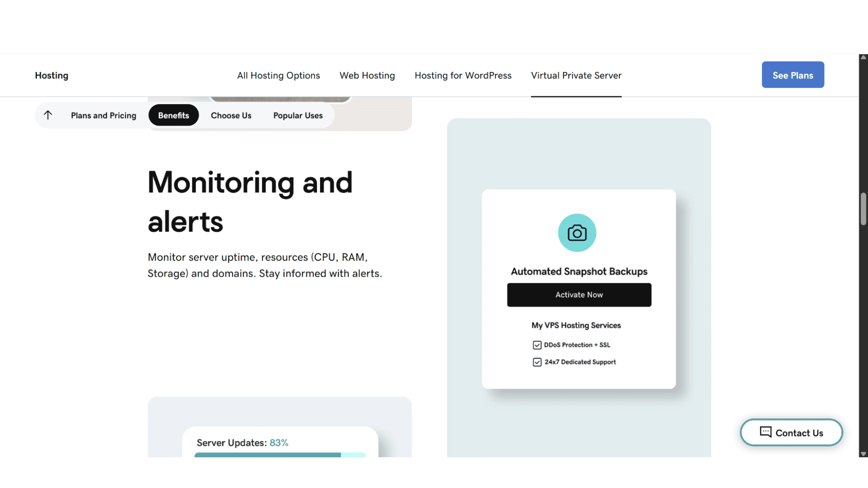Viewport: 868px width, 488px height.
Task: Click the Server Updates: 83% label
Action: click(x=242, y=443)
